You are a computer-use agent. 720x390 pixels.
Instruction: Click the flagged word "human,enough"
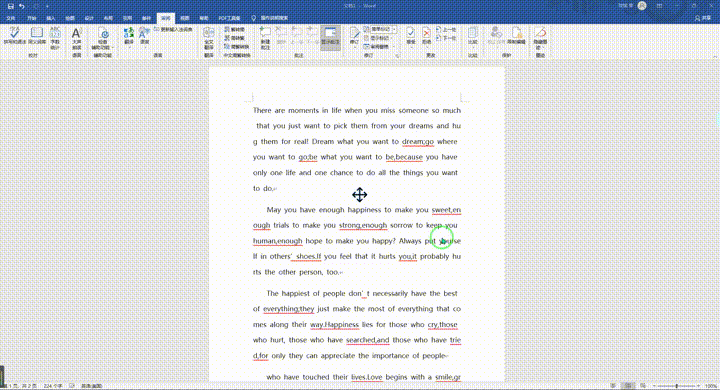coord(278,241)
